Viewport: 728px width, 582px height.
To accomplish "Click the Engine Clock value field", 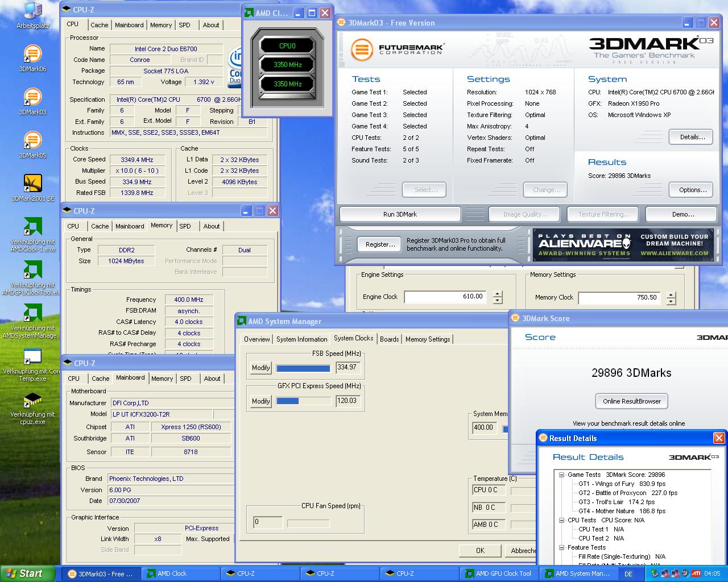I will (445, 297).
